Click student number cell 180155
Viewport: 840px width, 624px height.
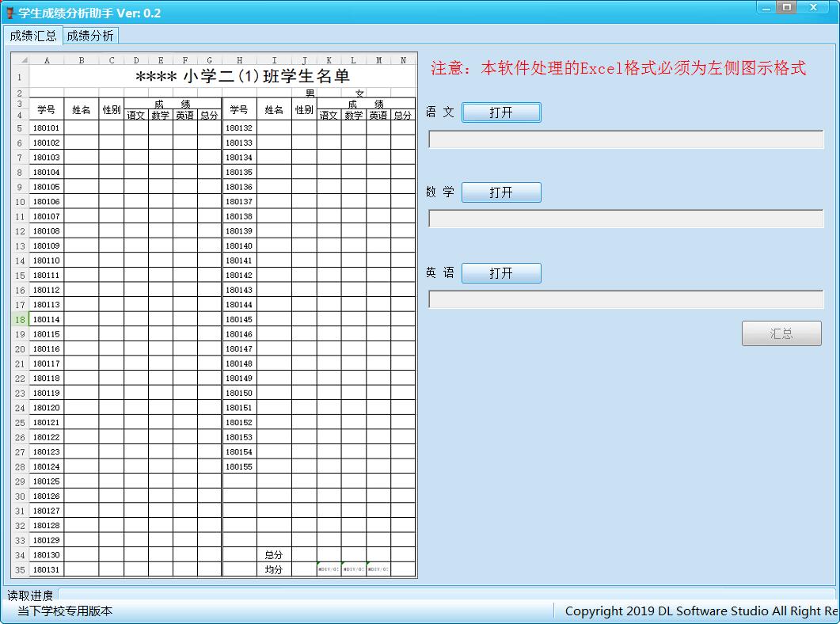pos(240,466)
